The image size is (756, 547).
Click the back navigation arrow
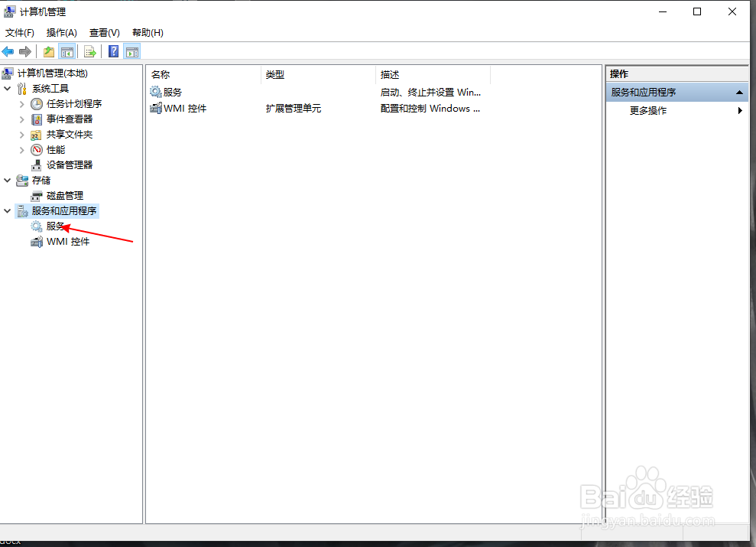(8, 51)
